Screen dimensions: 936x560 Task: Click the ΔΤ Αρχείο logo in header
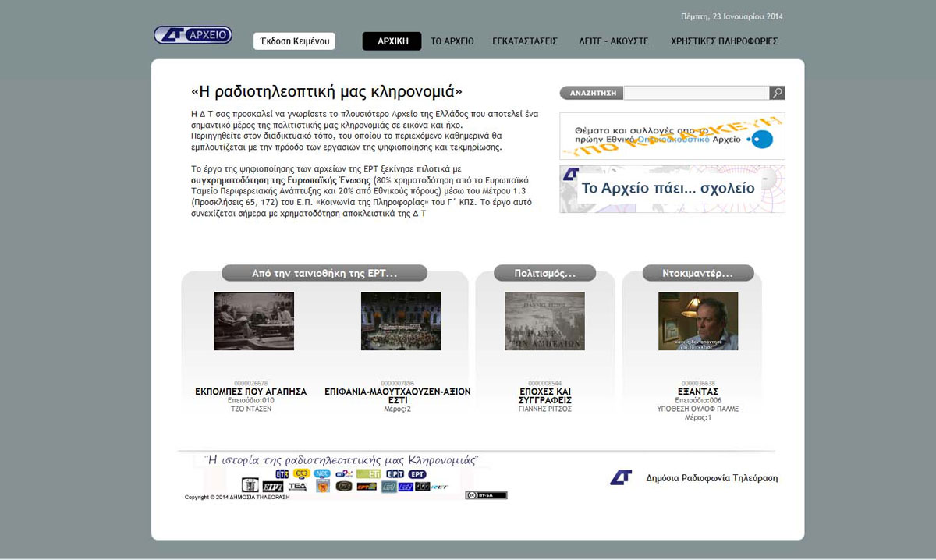[193, 35]
